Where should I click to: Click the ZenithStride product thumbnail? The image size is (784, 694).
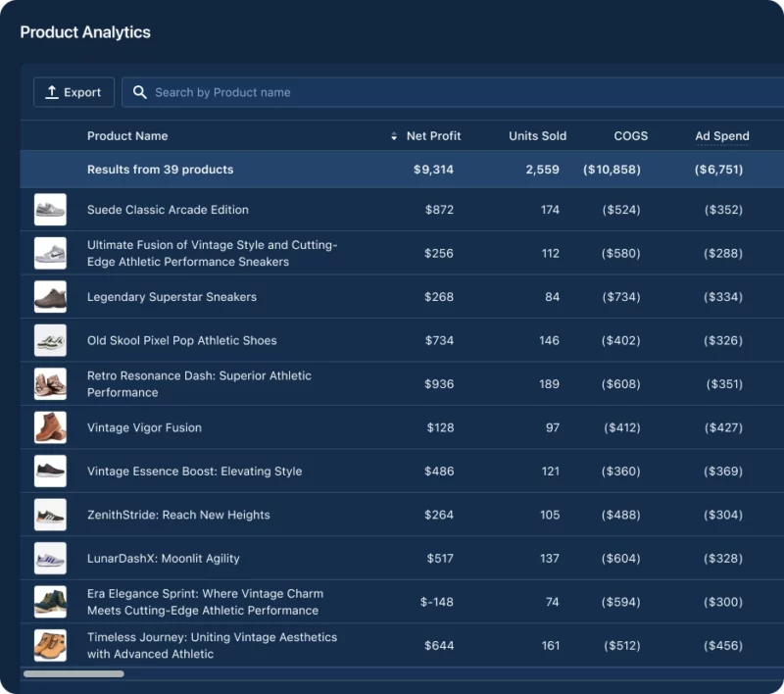[x=50, y=515]
